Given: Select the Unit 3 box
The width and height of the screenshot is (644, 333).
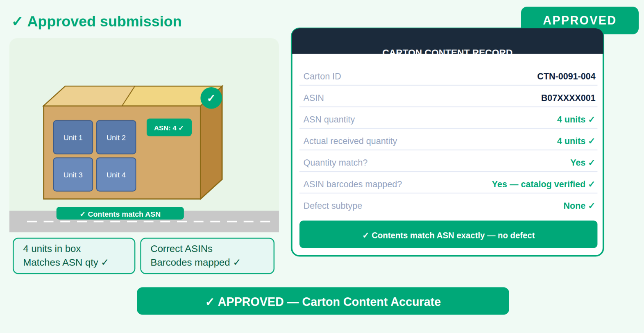Looking at the screenshot, I should 73,174.
